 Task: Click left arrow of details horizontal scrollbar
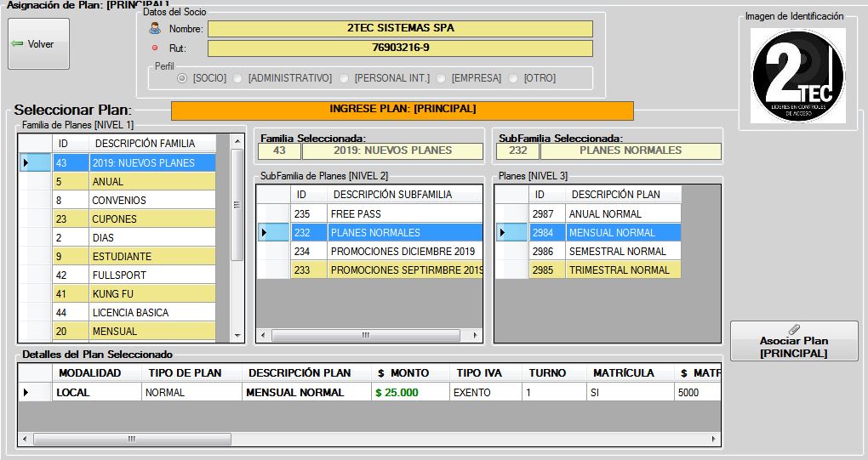(25, 439)
